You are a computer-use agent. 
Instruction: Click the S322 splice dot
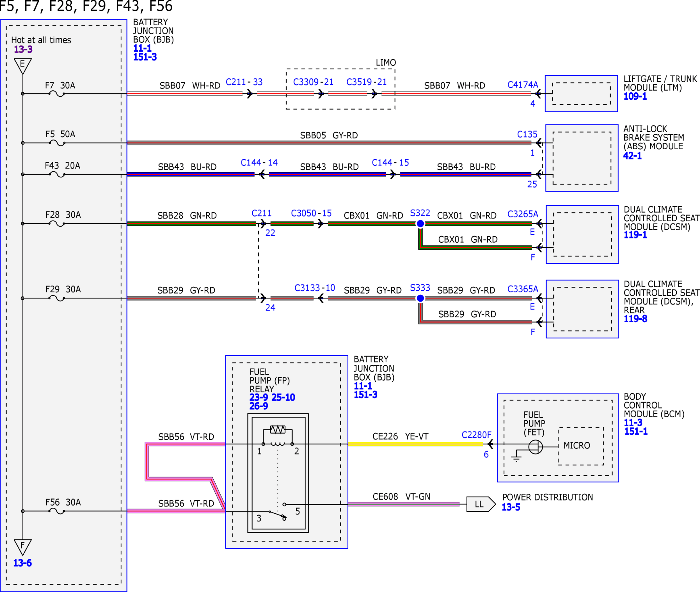pyautogui.click(x=420, y=224)
